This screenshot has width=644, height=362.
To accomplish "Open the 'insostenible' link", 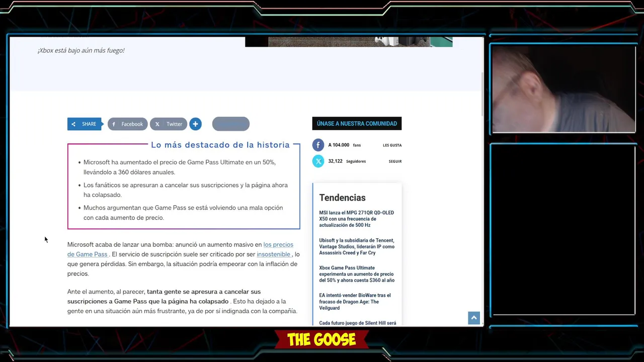I will pyautogui.click(x=273, y=254).
